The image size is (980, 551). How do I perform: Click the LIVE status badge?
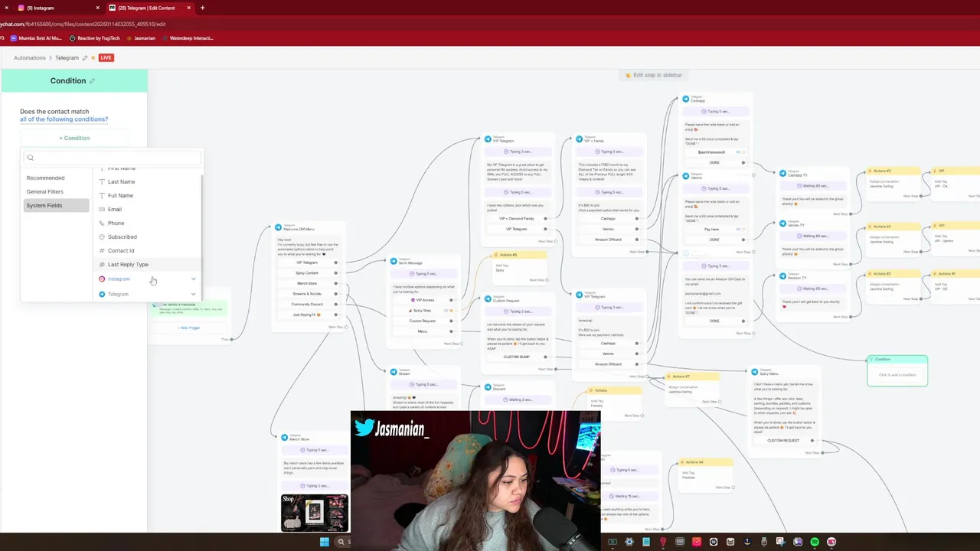pyautogui.click(x=106, y=58)
